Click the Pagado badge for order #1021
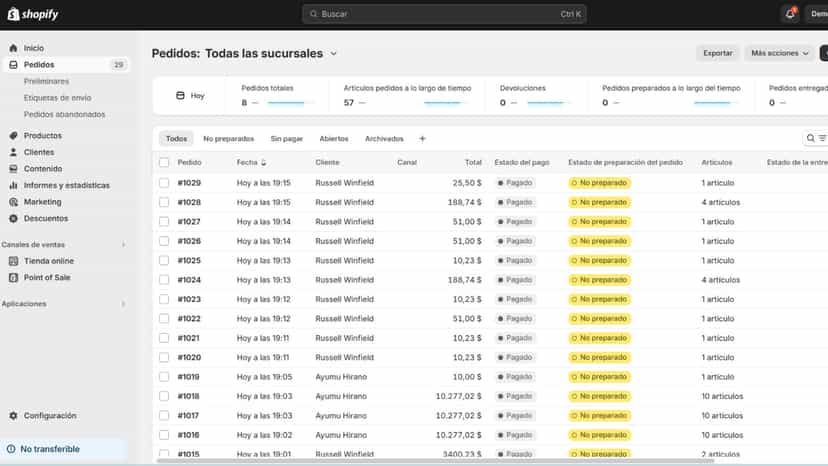The height and width of the screenshot is (466, 828). 514,338
